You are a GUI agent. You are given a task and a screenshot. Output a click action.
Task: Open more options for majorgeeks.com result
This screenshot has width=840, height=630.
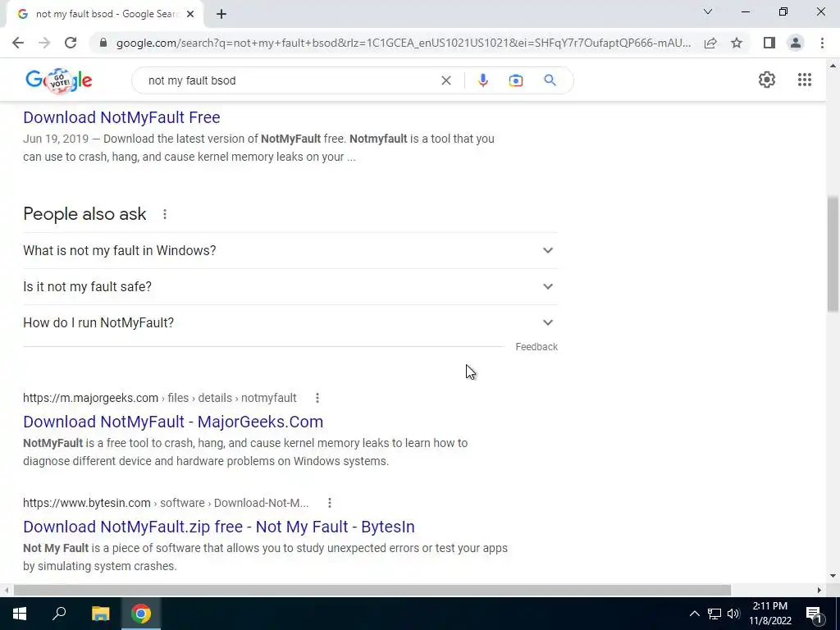pyautogui.click(x=317, y=398)
